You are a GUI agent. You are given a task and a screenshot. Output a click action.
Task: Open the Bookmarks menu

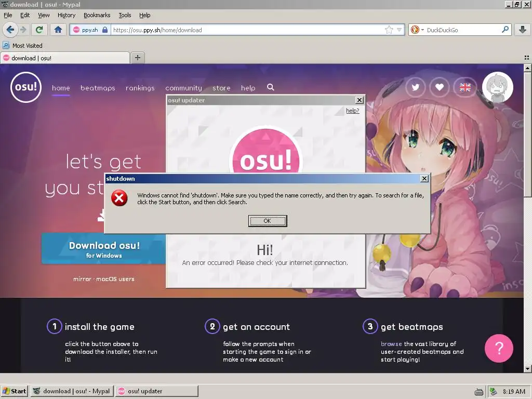[x=97, y=15]
